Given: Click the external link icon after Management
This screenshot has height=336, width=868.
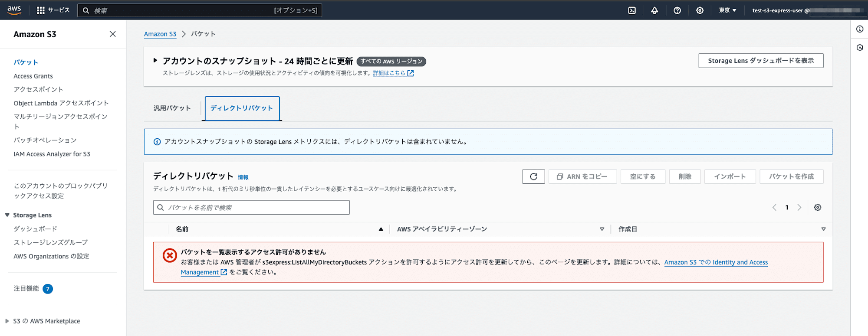Looking at the screenshot, I should (224, 272).
